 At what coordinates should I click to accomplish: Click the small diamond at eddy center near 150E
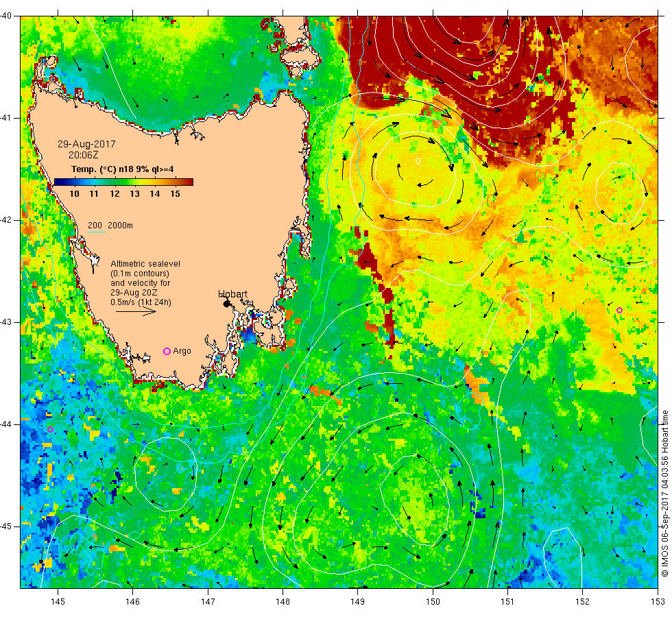click(418, 161)
